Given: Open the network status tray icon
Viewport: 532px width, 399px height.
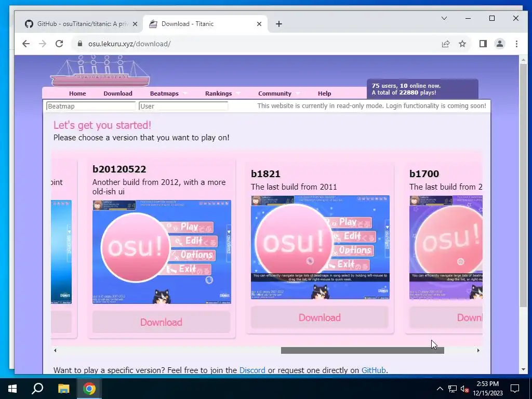Looking at the screenshot, I should pyautogui.click(x=453, y=389).
